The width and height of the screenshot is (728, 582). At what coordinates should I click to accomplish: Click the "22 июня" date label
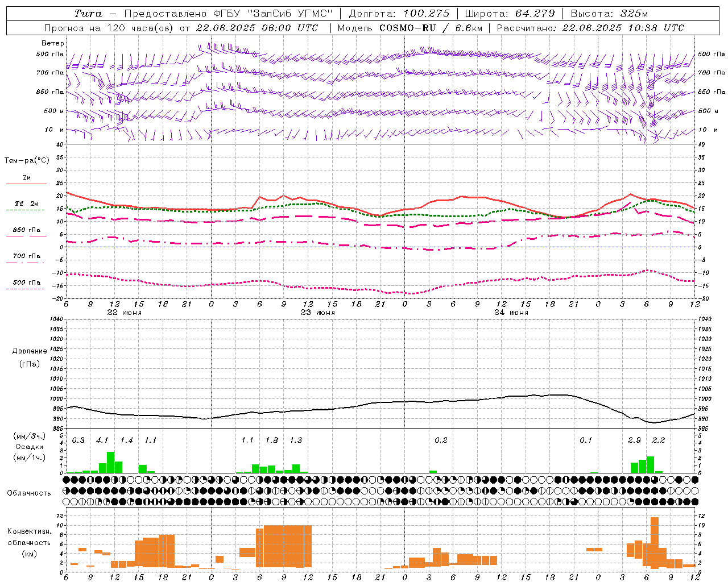tap(124, 313)
